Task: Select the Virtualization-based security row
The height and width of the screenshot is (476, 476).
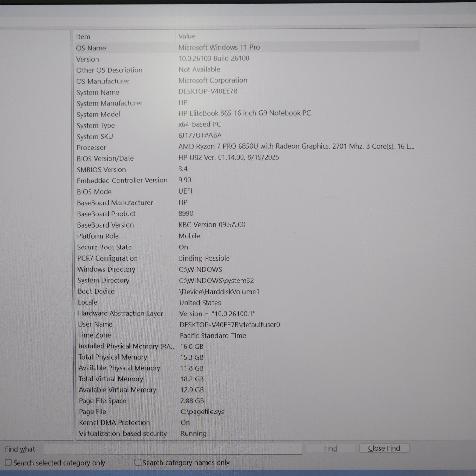Action: point(123,433)
